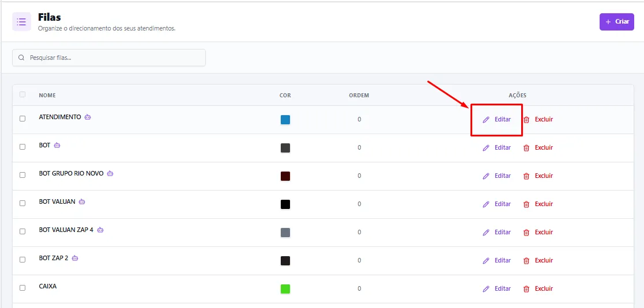This screenshot has height=308, width=644.
Task: Click Excluir text in BOT VALUAN ZAP 4 row
Action: click(544, 232)
